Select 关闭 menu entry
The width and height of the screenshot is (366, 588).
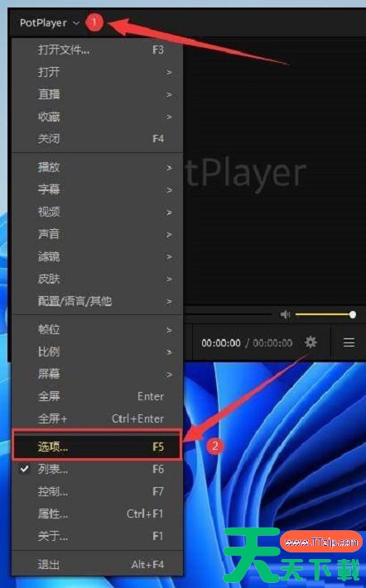click(98, 139)
